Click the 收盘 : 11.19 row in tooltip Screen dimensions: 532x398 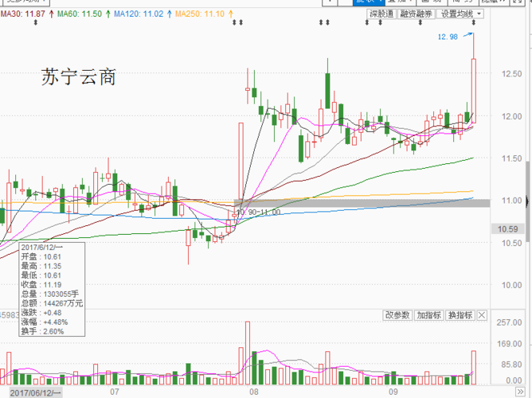(41, 285)
